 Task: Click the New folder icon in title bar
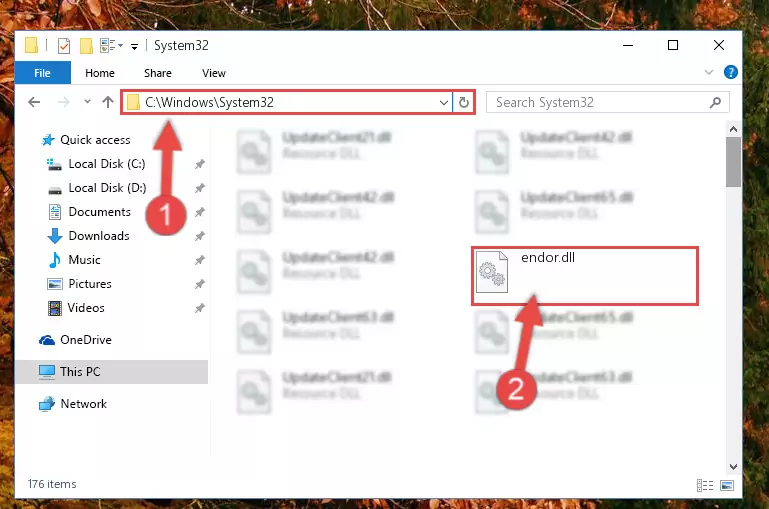tap(86, 46)
